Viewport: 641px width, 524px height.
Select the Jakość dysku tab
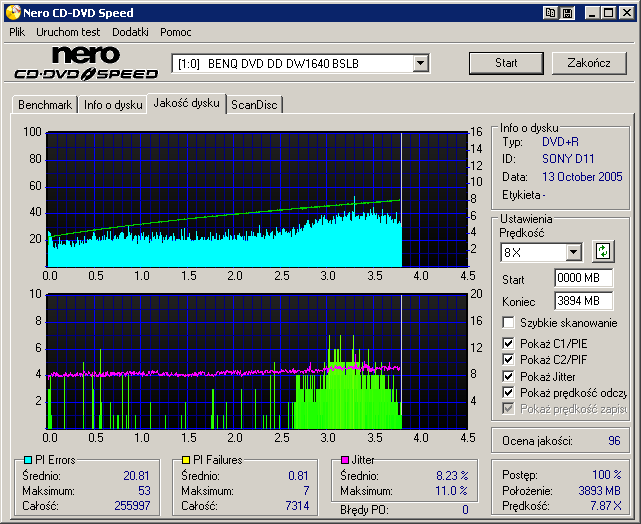[x=186, y=103]
